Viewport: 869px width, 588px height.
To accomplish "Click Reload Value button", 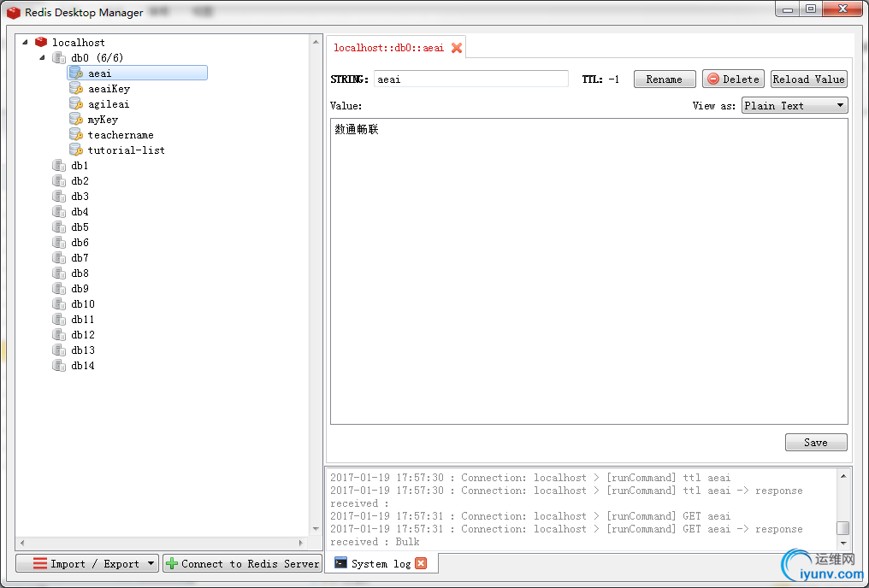I will tap(809, 79).
